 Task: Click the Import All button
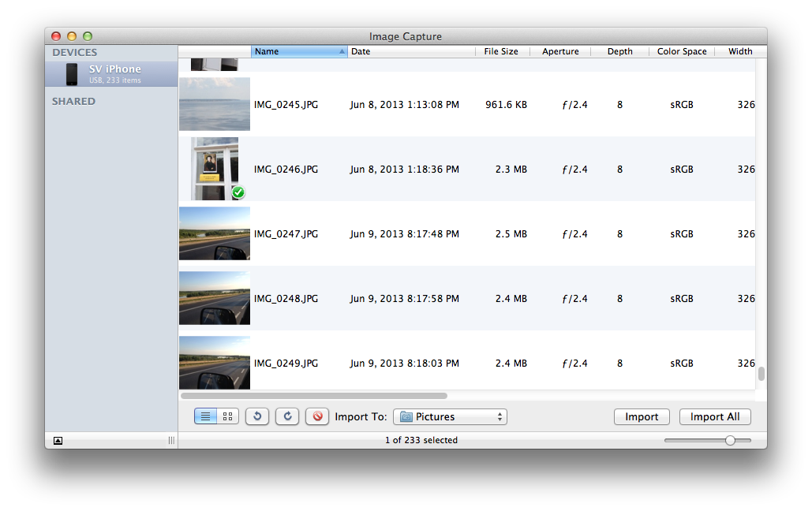[715, 417]
